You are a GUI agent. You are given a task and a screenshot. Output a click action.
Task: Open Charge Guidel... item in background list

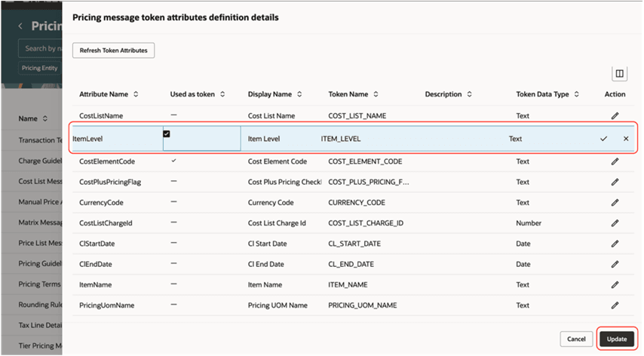pos(40,161)
